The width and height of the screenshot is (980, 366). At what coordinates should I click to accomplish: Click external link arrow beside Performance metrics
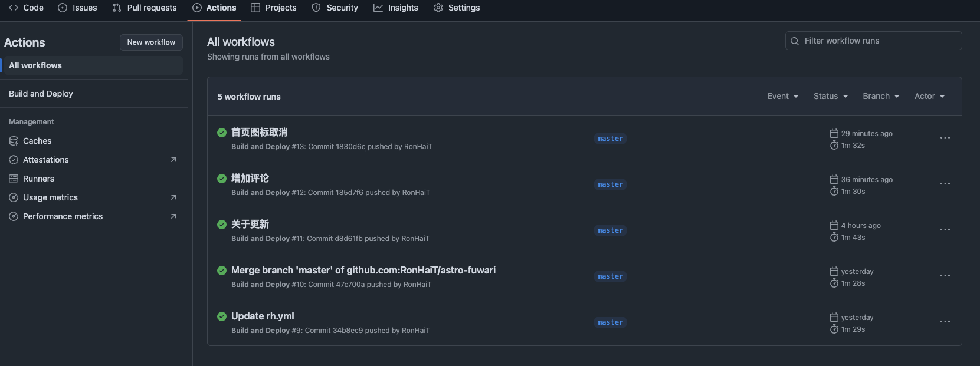[173, 216]
